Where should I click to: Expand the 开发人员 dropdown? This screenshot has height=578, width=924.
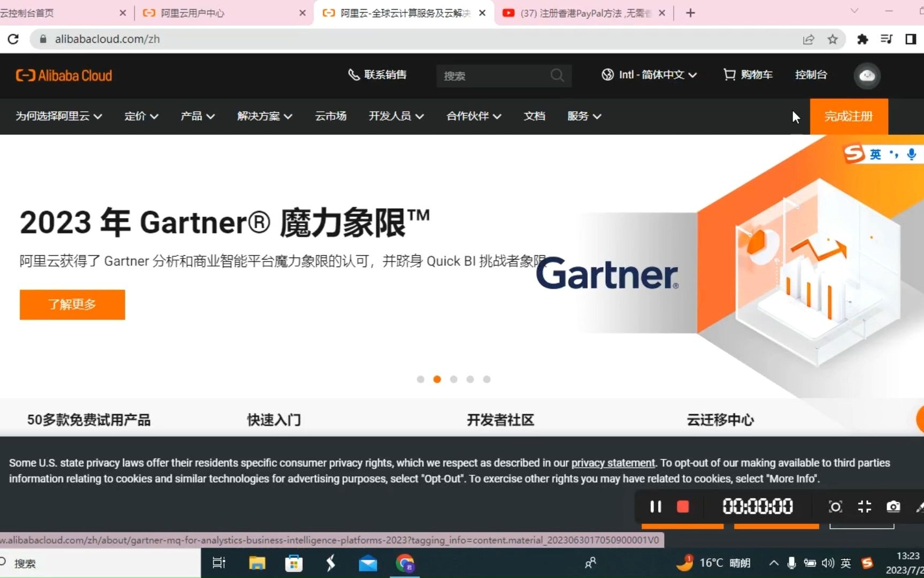396,116
